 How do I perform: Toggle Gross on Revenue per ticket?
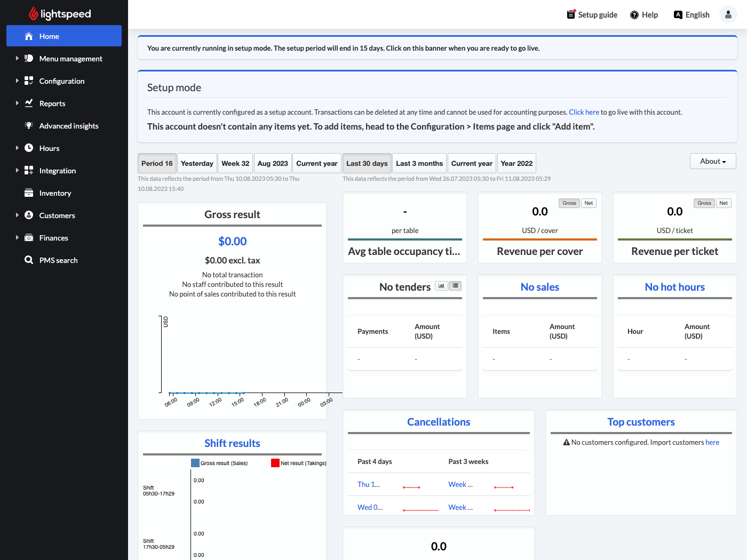pyautogui.click(x=704, y=203)
